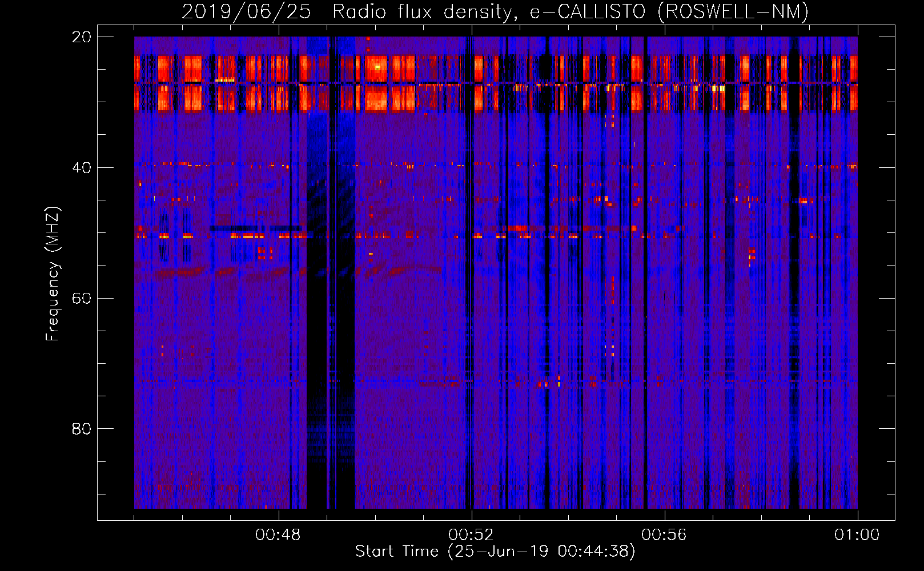
Task: Click the frequency tick label '40'
Action: [x=82, y=168]
